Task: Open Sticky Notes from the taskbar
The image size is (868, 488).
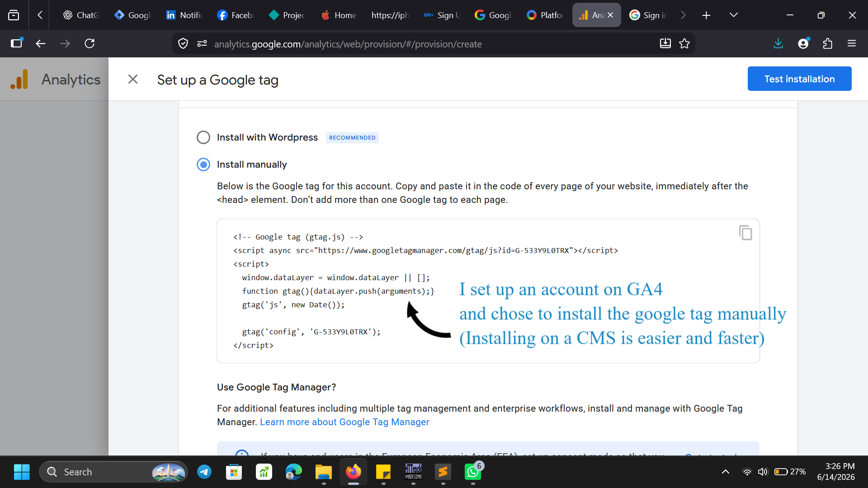Action: coord(383,472)
